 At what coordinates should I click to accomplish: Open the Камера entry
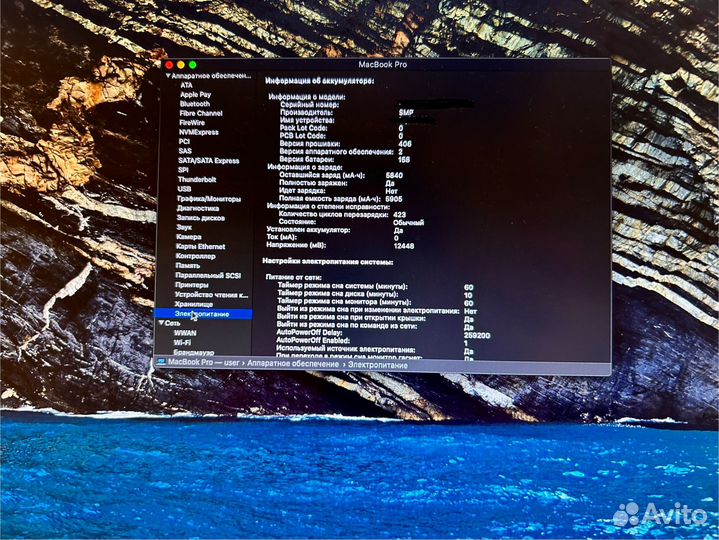(188, 237)
